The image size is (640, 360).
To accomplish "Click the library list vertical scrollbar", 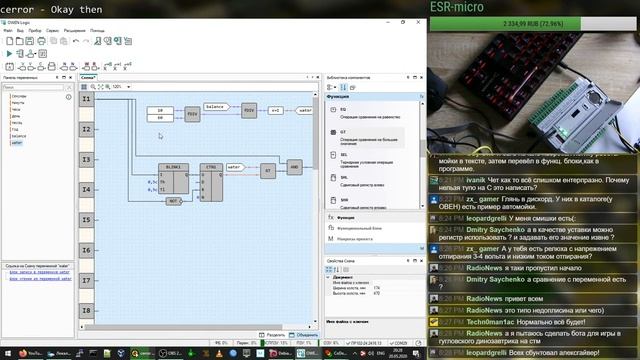I will [x=422, y=149].
